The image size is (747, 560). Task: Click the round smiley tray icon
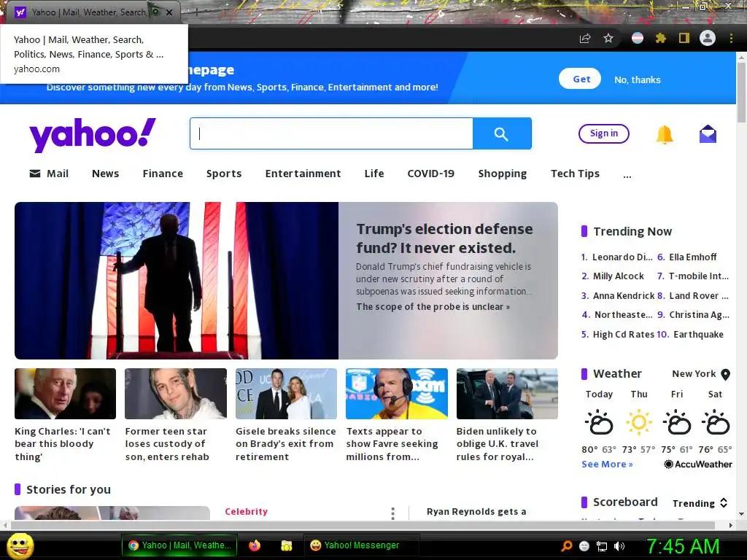click(584, 546)
